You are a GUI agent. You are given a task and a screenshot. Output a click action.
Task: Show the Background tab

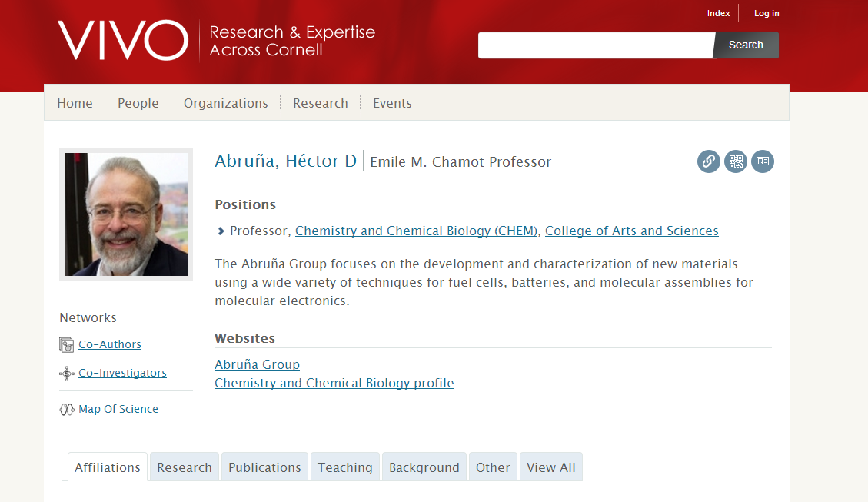coord(424,467)
